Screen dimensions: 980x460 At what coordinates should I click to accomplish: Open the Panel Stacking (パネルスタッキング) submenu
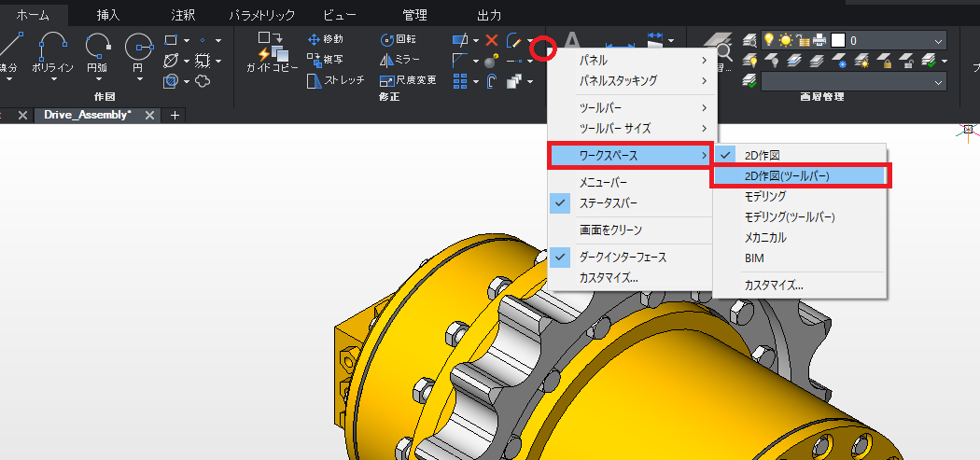click(x=630, y=80)
